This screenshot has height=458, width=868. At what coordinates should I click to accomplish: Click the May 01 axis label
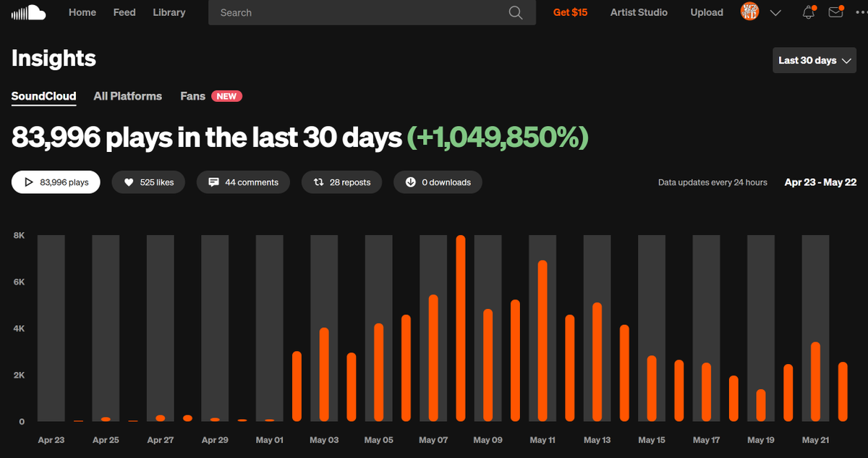[x=269, y=440]
